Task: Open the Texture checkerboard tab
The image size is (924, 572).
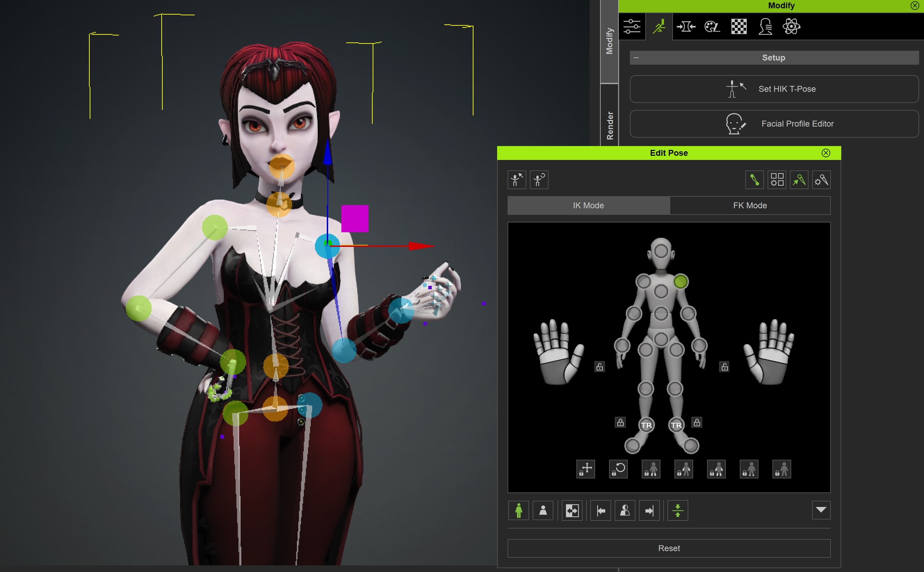Action: coord(739,26)
